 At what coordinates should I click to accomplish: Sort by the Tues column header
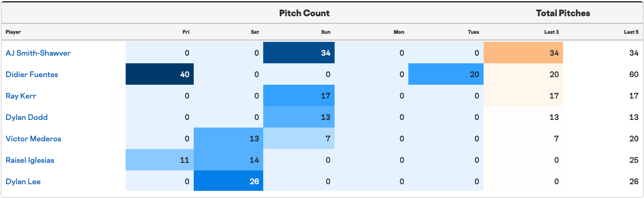coord(474,32)
